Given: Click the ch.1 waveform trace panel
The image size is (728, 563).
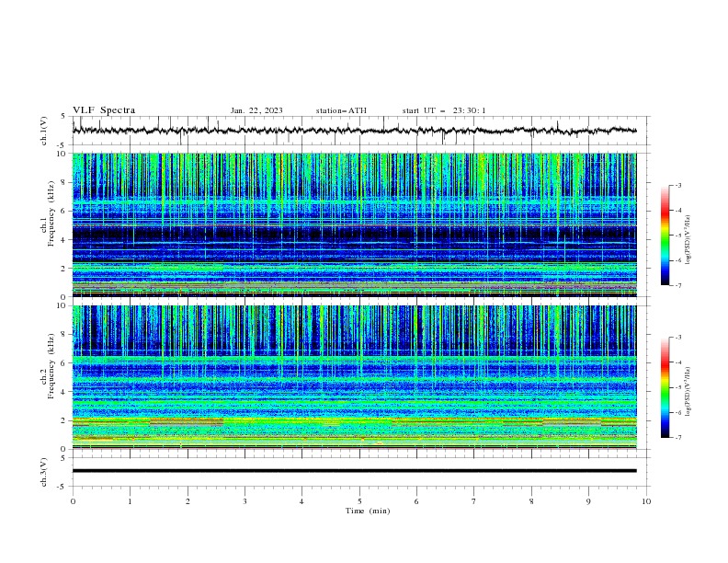Looking at the screenshot, I should [x=361, y=131].
